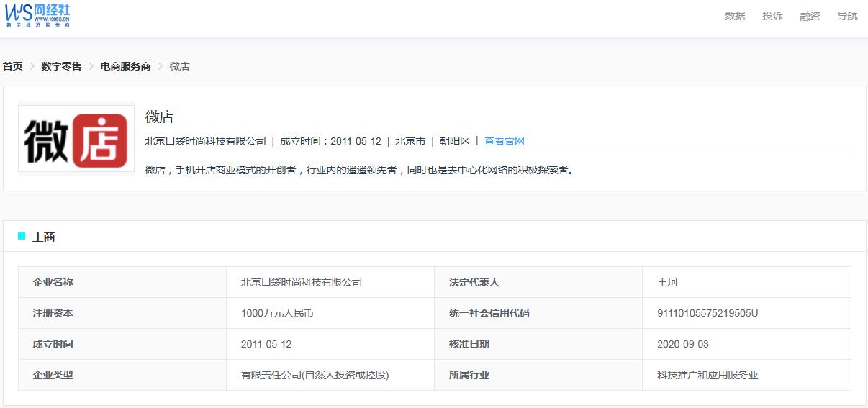Viewport: 868px width, 408px height.
Task: Click the 科技推广和应用服务业 industry value
Action: pos(707,375)
